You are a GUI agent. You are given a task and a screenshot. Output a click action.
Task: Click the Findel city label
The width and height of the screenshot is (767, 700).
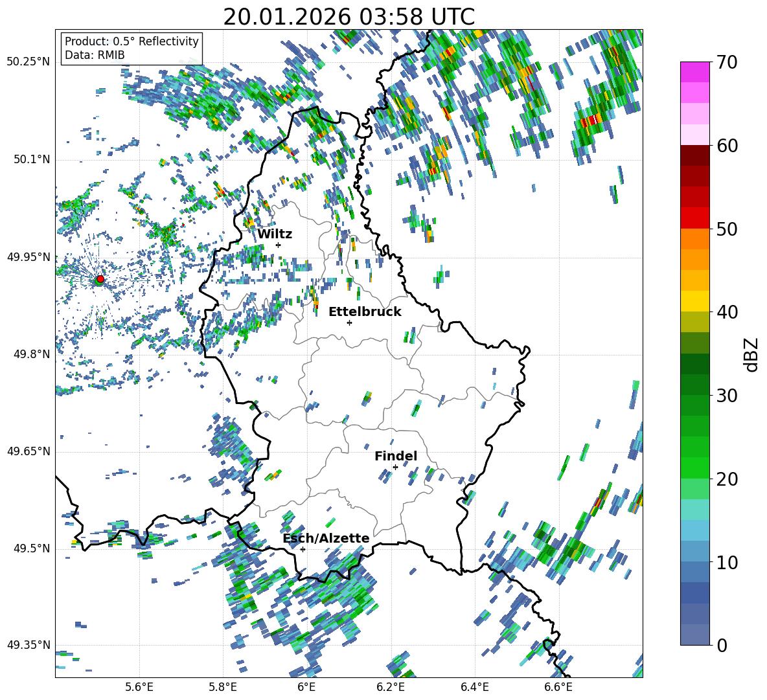[396, 456]
